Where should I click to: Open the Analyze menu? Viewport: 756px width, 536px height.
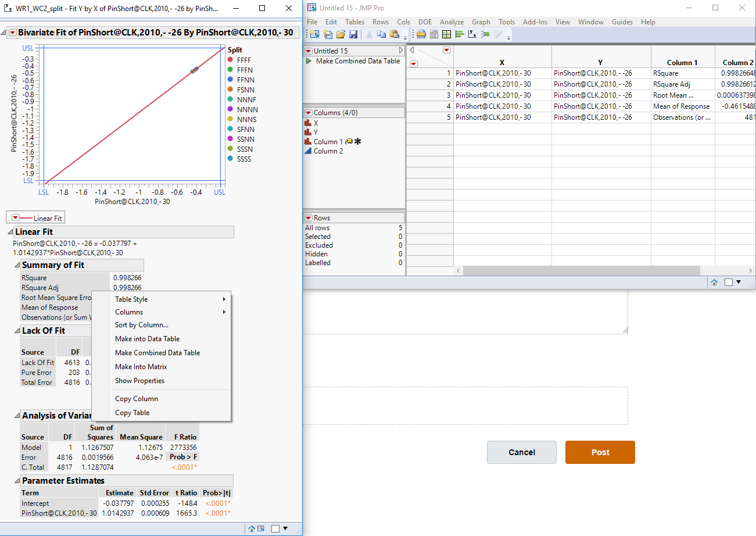pyautogui.click(x=451, y=22)
